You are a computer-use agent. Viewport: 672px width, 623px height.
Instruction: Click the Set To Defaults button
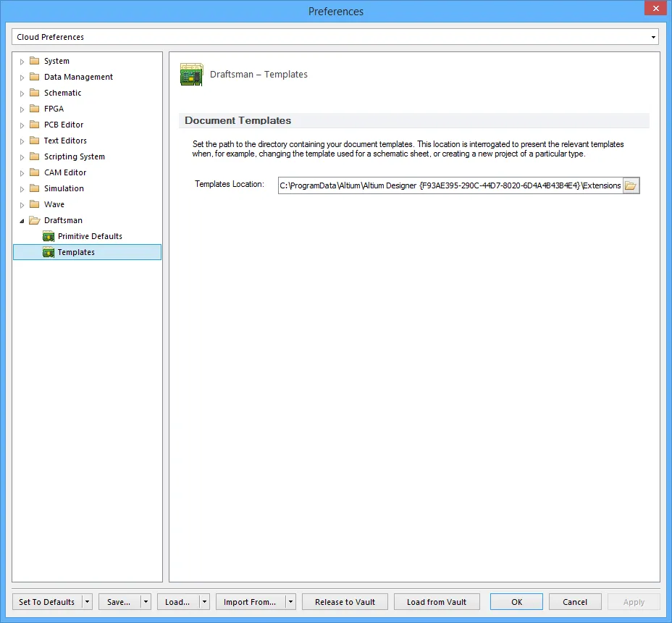47,602
